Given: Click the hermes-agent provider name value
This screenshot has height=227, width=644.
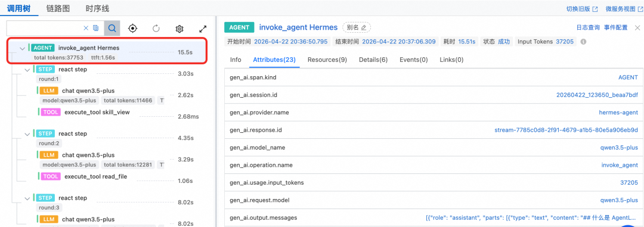Looking at the screenshot, I should coord(618,113).
